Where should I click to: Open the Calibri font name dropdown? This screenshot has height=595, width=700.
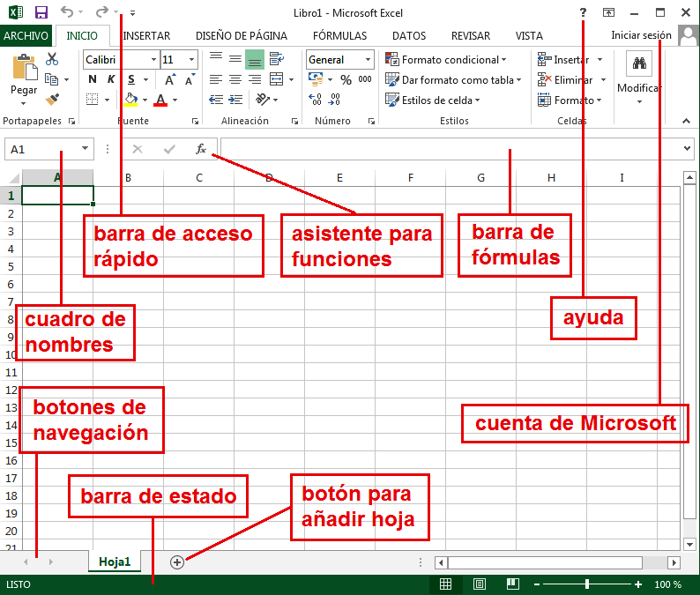click(x=153, y=59)
